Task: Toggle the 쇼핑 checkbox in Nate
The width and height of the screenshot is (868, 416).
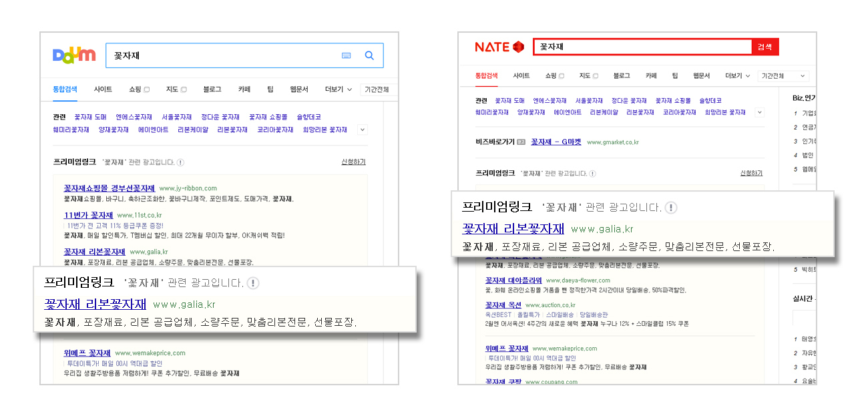Action: (x=562, y=76)
